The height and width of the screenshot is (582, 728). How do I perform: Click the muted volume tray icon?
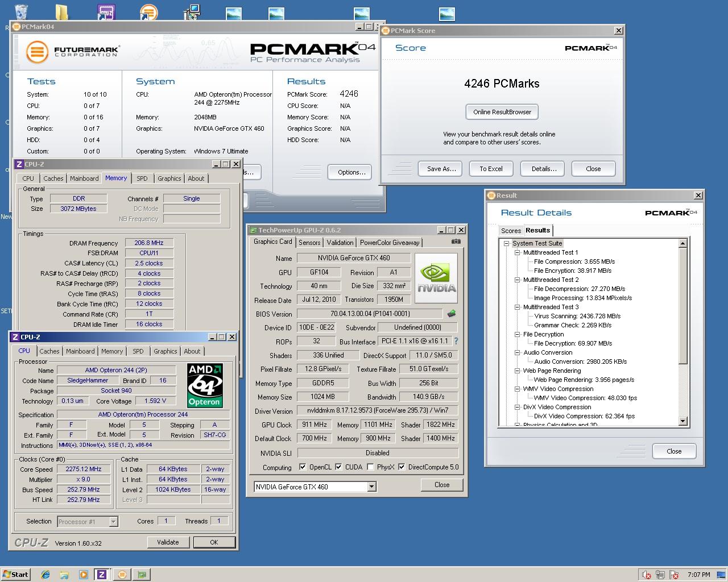coord(647,575)
